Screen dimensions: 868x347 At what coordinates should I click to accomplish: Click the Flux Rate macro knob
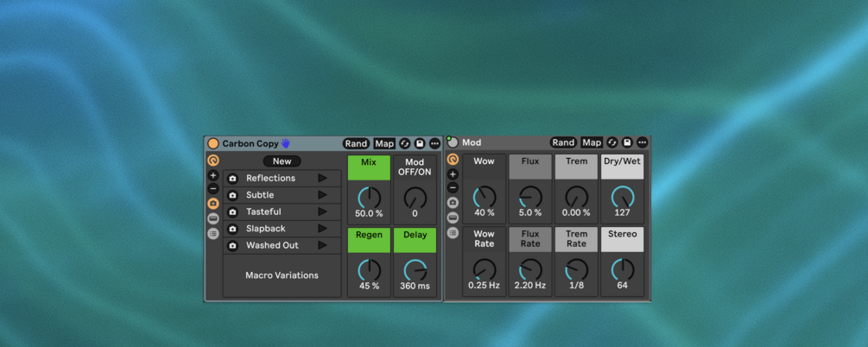pos(530,269)
